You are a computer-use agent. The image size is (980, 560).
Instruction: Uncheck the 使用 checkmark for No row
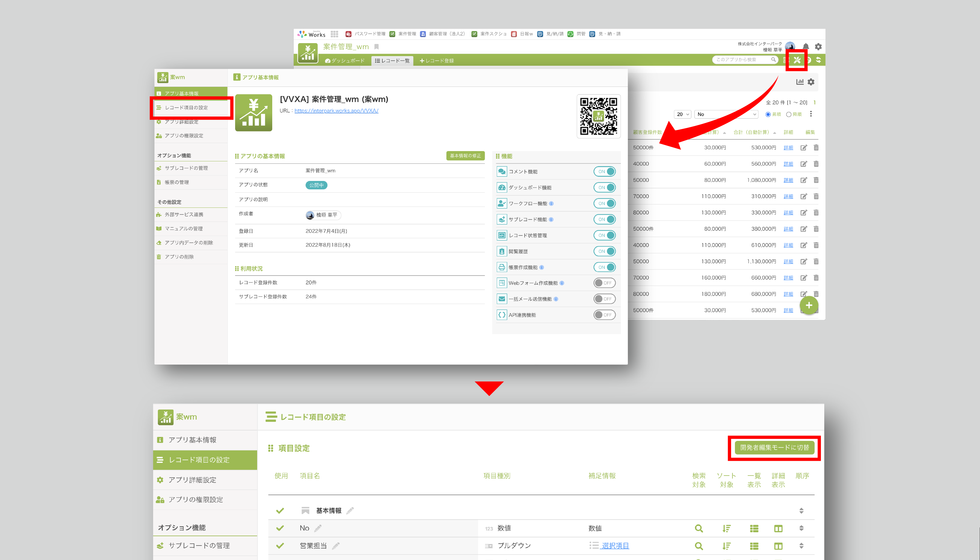[x=280, y=528]
